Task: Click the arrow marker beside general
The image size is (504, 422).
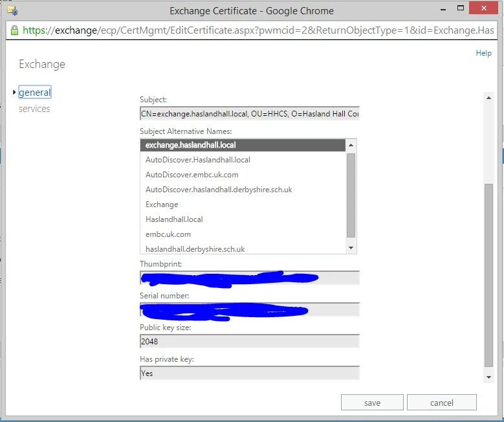Action: coord(14,93)
